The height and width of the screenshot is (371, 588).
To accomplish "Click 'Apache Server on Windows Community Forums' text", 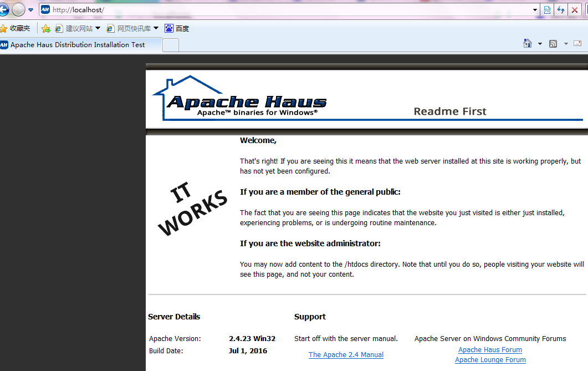I will tap(490, 339).
